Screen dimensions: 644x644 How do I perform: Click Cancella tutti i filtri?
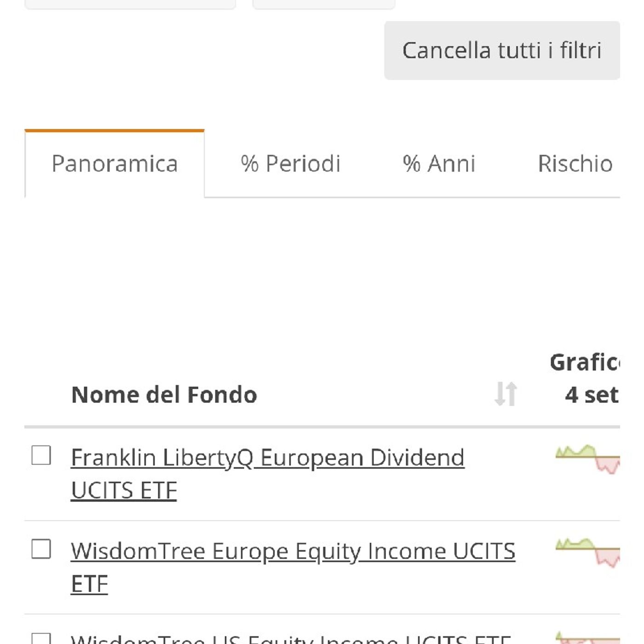[x=502, y=50]
